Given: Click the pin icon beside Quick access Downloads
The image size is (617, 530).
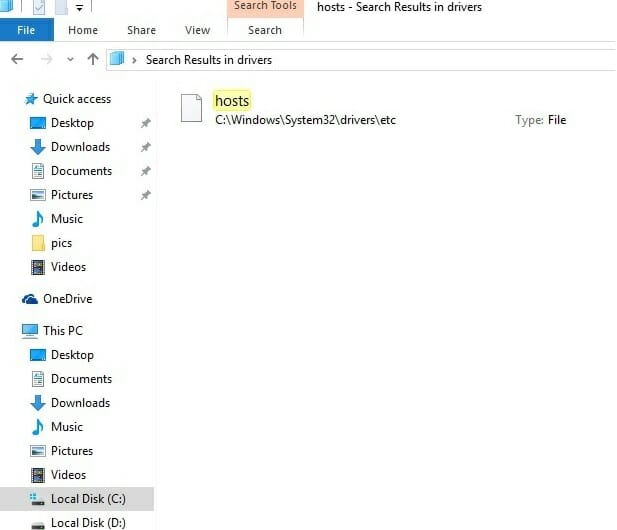Looking at the screenshot, I should pos(146,147).
